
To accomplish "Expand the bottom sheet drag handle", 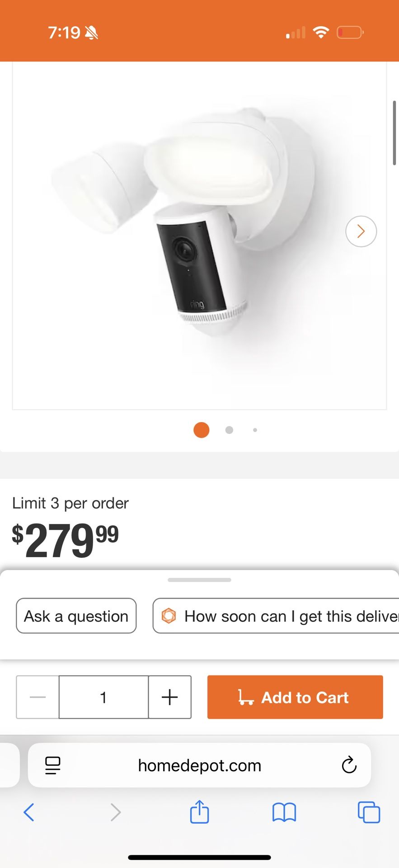I will [199, 580].
